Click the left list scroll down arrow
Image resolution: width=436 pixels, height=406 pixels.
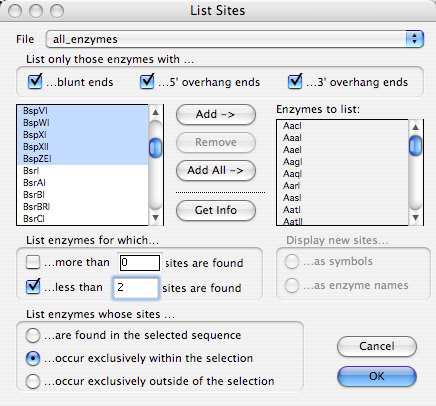(155, 218)
